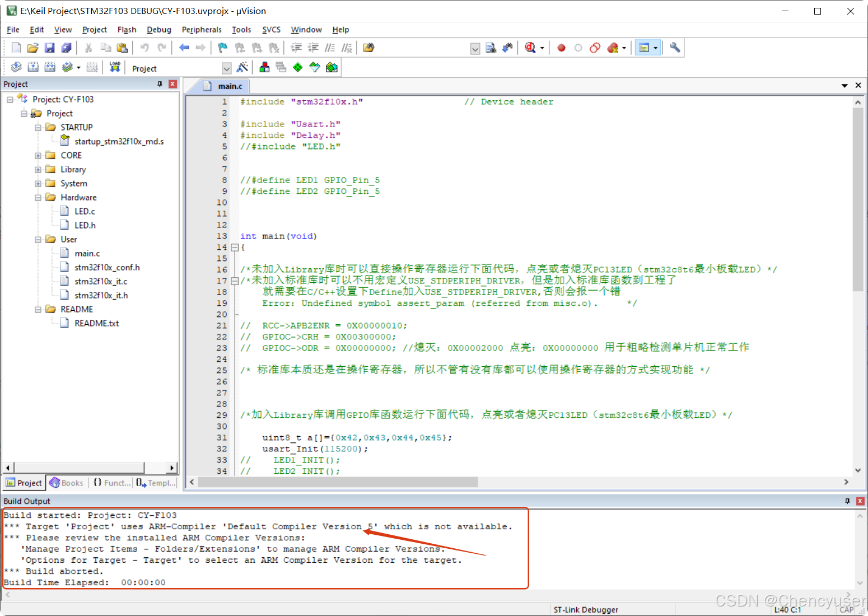Click the Incremental Find icon with blue arrow
This screenshot has height=616, width=868.
click(508, 48)
